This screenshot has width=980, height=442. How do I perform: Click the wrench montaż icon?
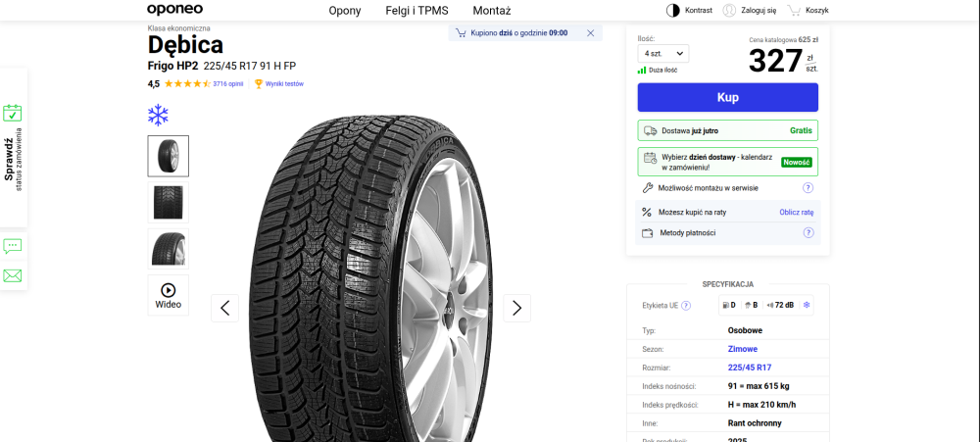tap(648, 187)
